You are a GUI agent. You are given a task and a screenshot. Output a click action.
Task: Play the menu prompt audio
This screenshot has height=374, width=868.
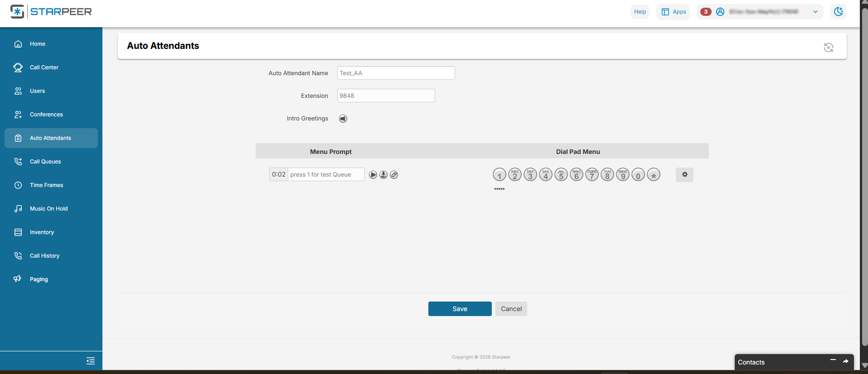(x=373, y=175)
